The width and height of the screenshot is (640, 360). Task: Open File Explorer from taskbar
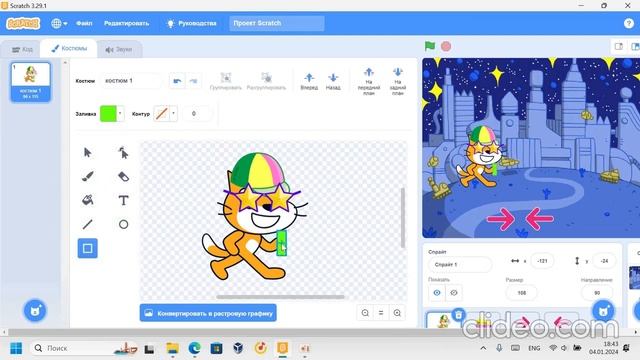(172, 348)
